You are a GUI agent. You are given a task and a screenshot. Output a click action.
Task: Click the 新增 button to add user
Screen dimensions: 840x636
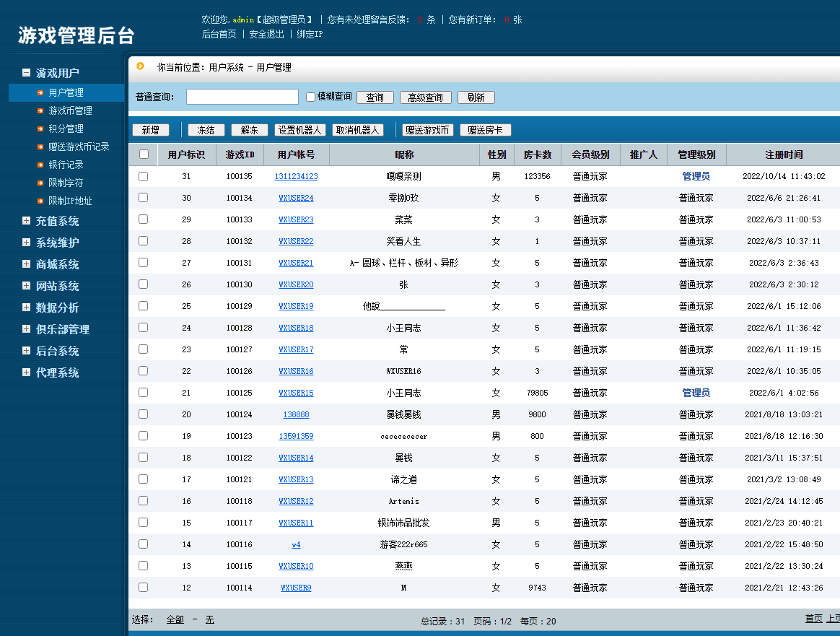point(151,130)
